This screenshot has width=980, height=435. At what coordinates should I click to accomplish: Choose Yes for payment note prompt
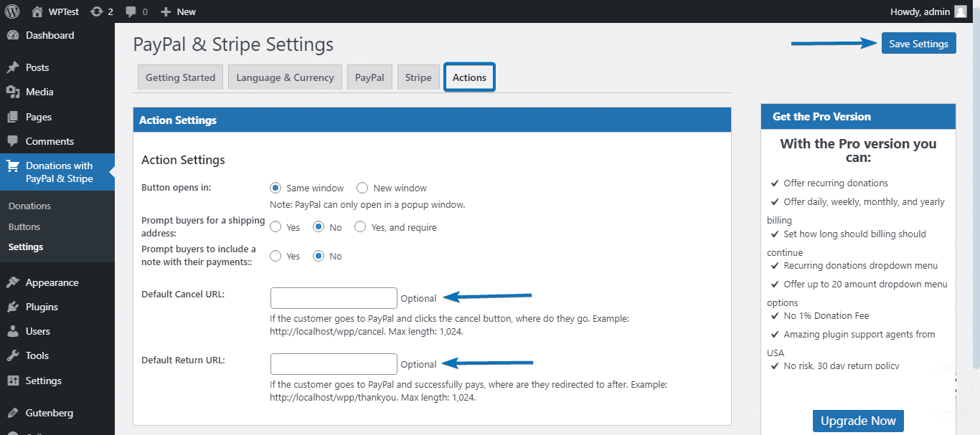click(275, 256)
